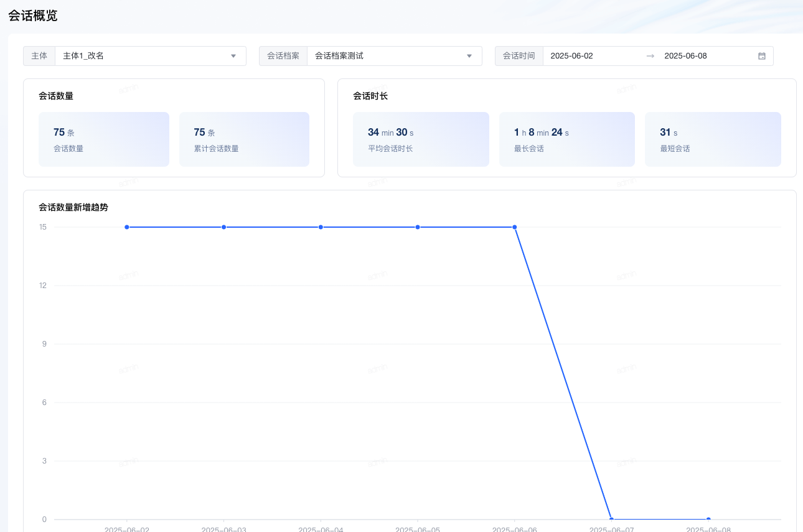Click the calendar icon in date range picker

(761, 56)
